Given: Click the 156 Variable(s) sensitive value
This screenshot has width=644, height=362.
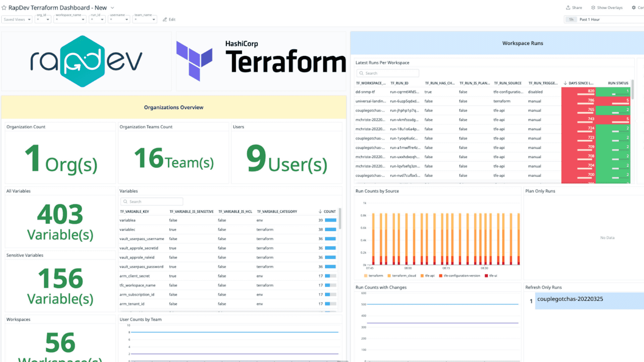Looking at the screenshot, I should point(60,286).
